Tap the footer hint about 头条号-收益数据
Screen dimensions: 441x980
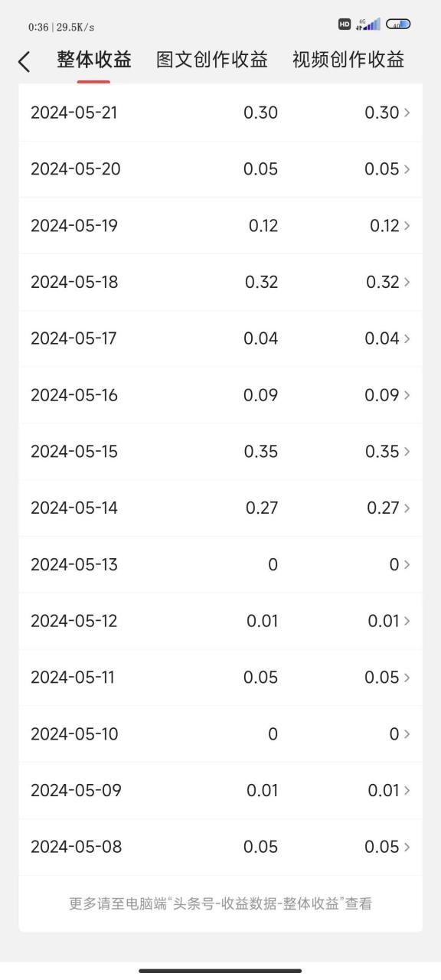tap(220, 903)
